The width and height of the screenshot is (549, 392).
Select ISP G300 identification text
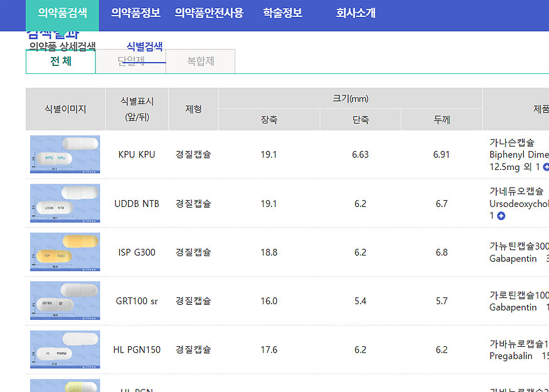pos(137,252)
